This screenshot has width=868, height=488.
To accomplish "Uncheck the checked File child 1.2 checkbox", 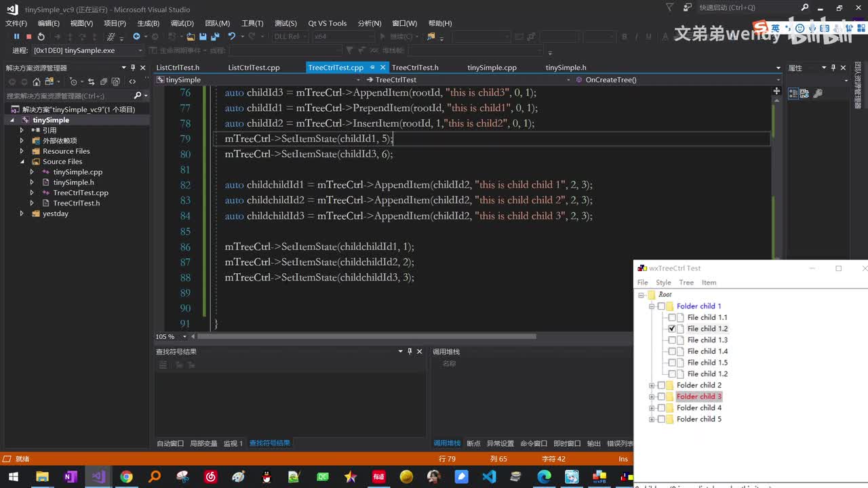I will (672, 329).
